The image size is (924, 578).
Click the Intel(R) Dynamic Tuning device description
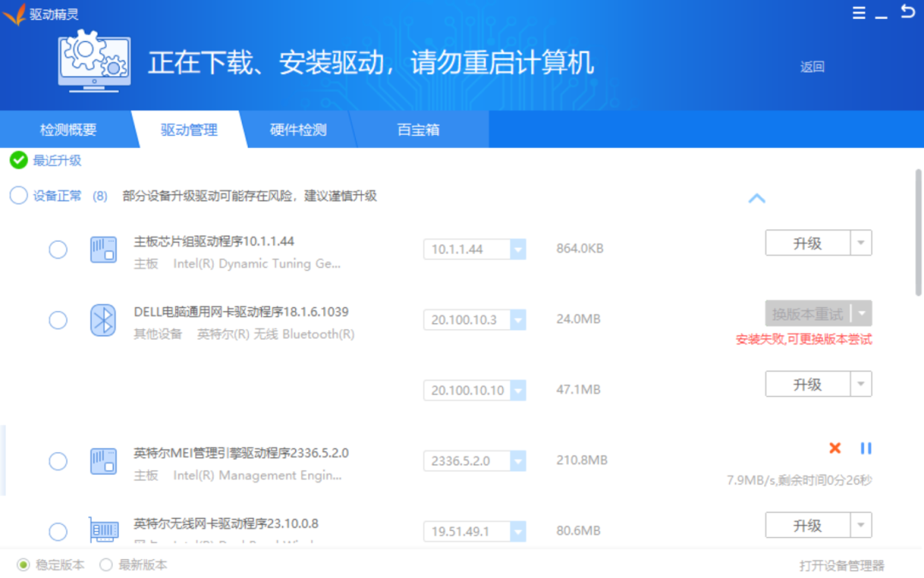click(x=257, y=264)
